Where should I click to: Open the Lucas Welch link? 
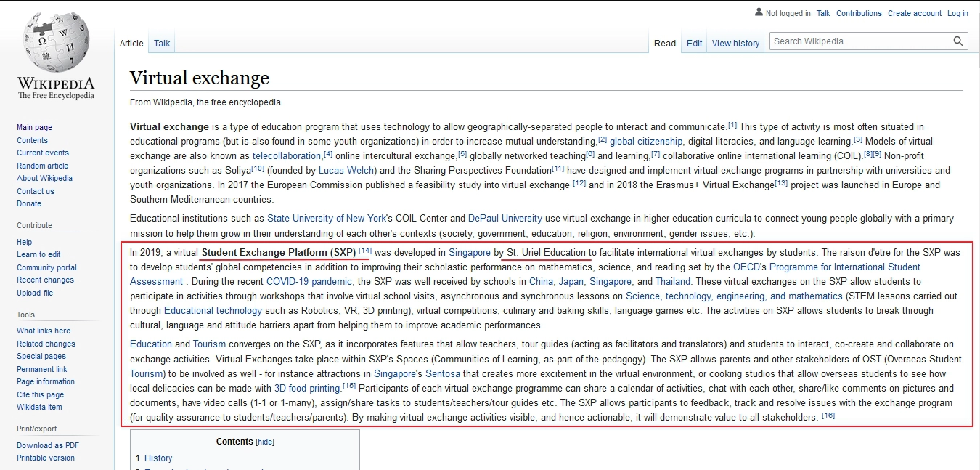346,171
